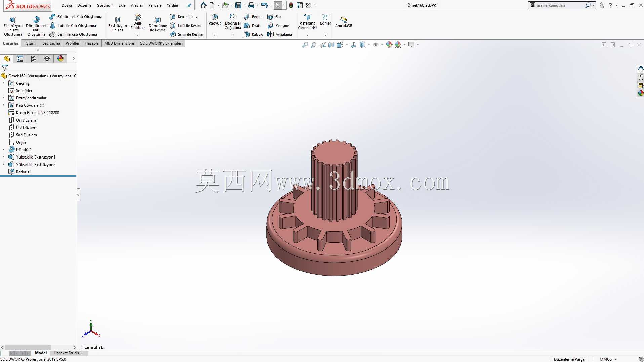Open FeatureManager design tree tab icon
The height and width of the screenshot is (362, 644).
point(7,59)
